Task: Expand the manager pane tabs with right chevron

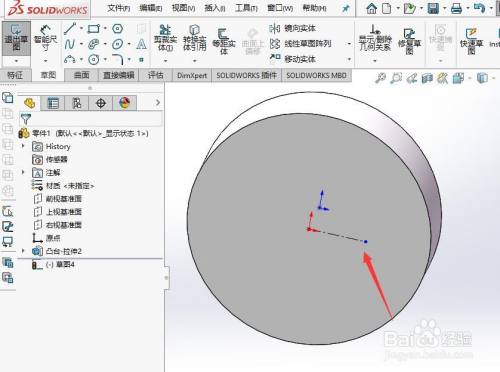Action: coord(158,102)
